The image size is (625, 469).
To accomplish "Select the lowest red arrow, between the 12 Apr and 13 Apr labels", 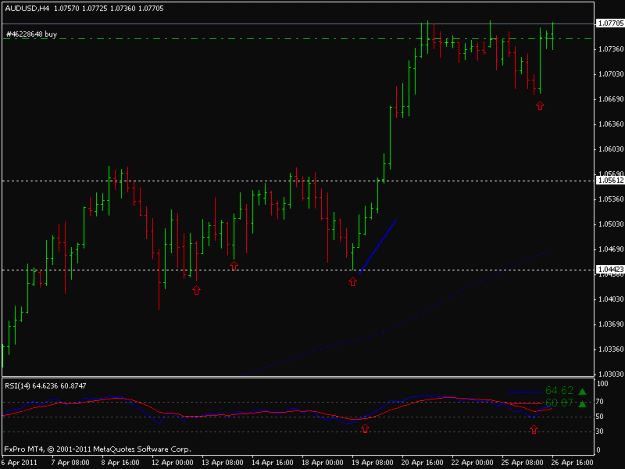I will pyautogui.click(x=197, y=290).
